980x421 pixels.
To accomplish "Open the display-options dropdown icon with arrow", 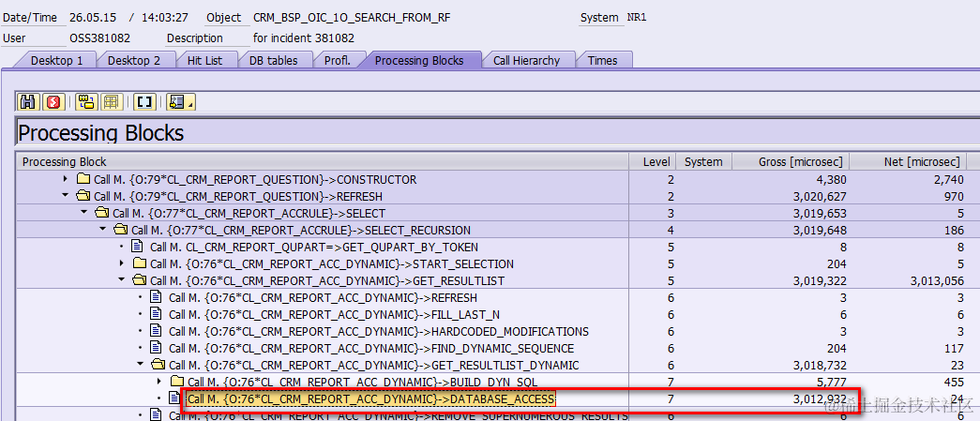I will [182, 102].
